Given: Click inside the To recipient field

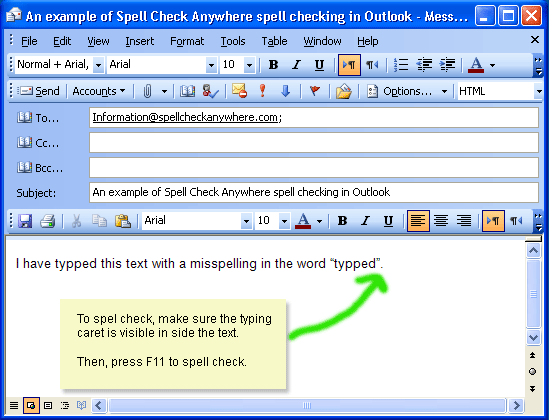Looking at the screenshot, I should pos(314,117).
